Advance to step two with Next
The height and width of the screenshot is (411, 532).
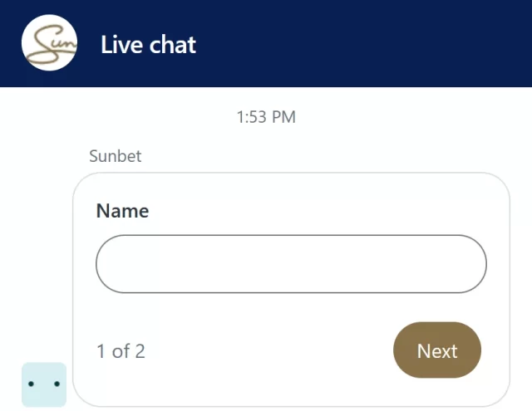click(437, 350)
